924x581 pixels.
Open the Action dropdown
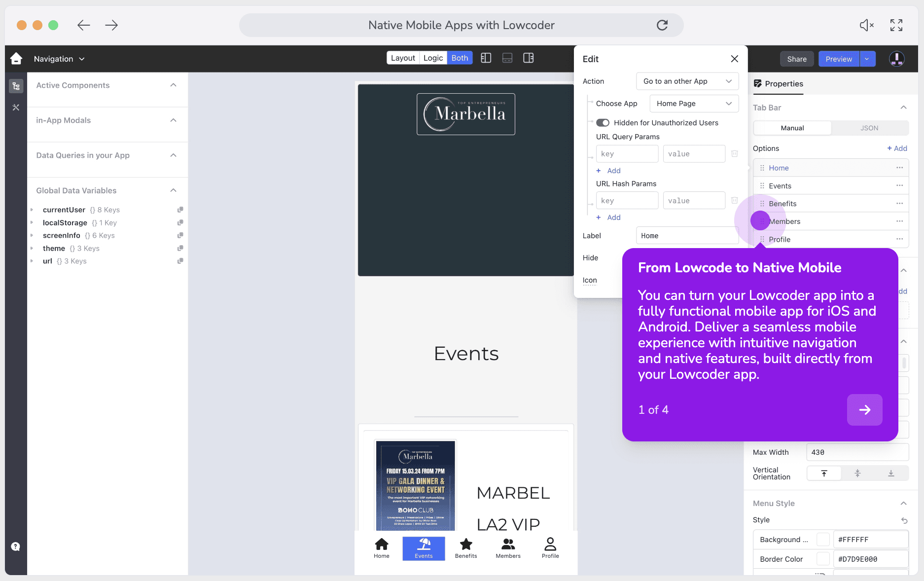point(687,81)
